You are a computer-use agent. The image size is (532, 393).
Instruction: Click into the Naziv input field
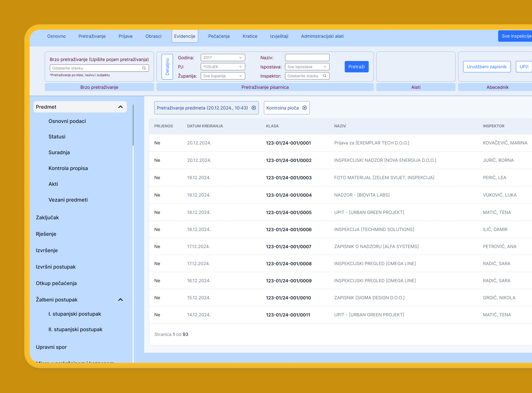[307, 58]
